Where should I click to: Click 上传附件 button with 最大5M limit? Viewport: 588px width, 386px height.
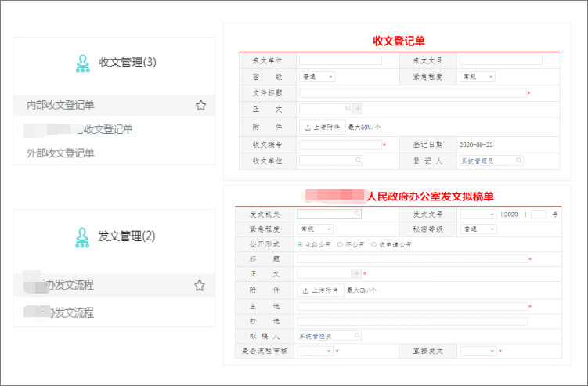point(321,290)
